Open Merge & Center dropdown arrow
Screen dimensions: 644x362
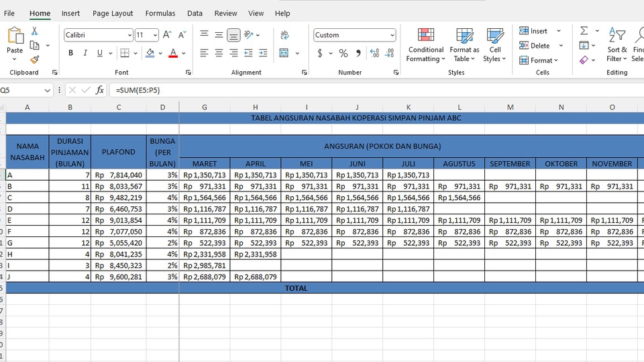click(297, 53)
